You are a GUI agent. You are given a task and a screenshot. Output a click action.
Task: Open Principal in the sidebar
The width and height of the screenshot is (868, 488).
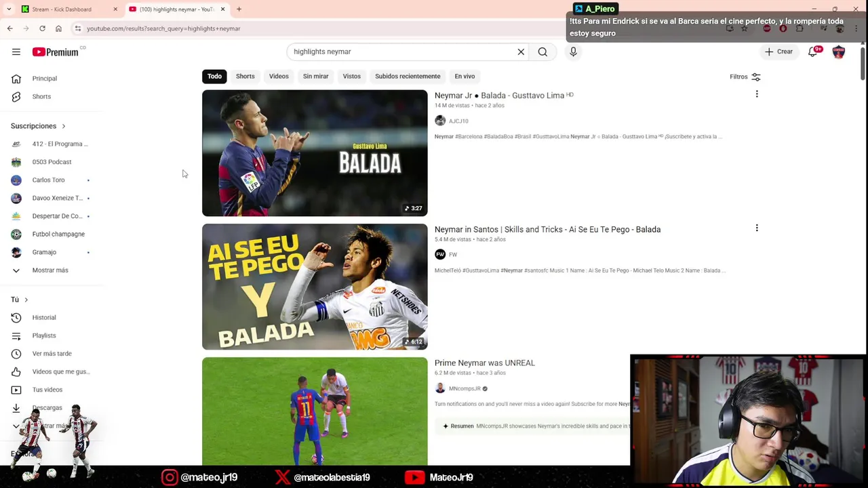(45, 79)
